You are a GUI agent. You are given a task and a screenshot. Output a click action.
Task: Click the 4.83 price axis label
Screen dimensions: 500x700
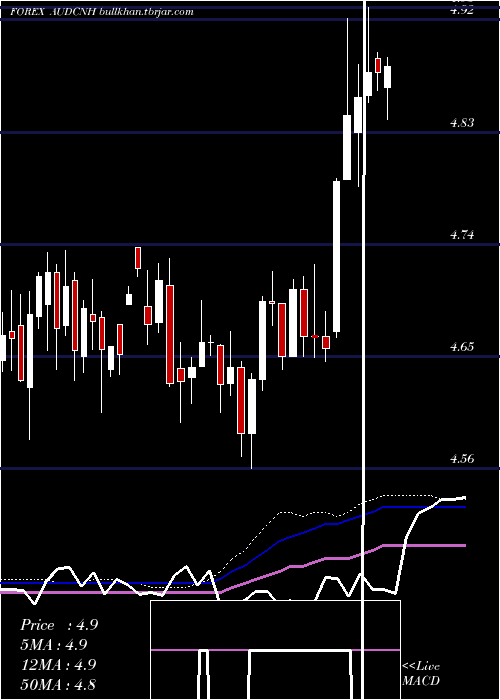click(462, 122)
